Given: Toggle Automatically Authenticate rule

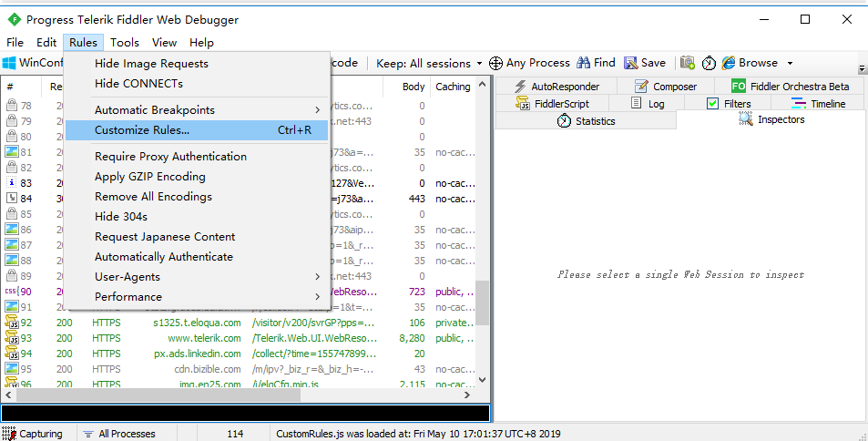Looking at the screenshot, I should pyautogui.click(x=197, y=257).
